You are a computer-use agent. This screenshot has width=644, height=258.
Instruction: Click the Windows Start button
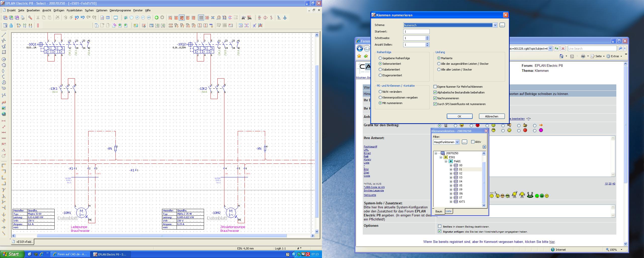pyautogui.click(x=12, y=254)
